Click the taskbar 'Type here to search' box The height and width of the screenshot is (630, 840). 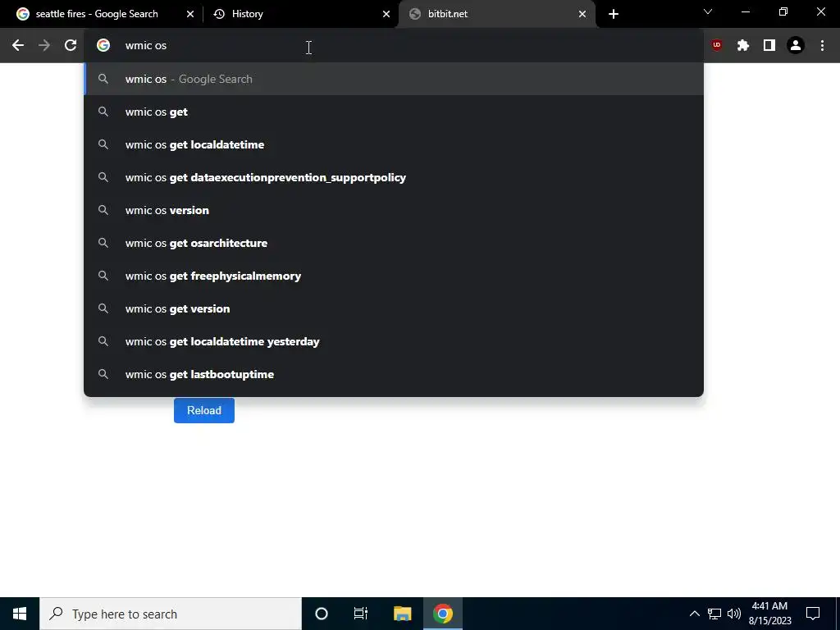click(171, 614)
